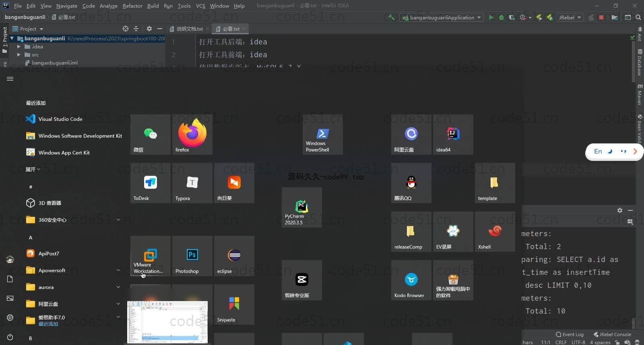Screen dimensions: 644x345
Task: Launch the Typora tile
Action: 192,183
